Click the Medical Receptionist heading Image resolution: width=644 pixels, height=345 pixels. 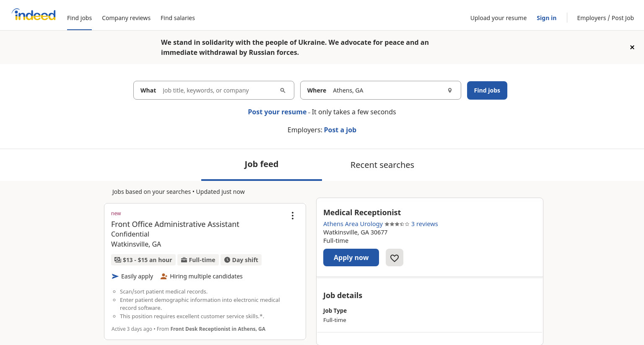[362, 213]
